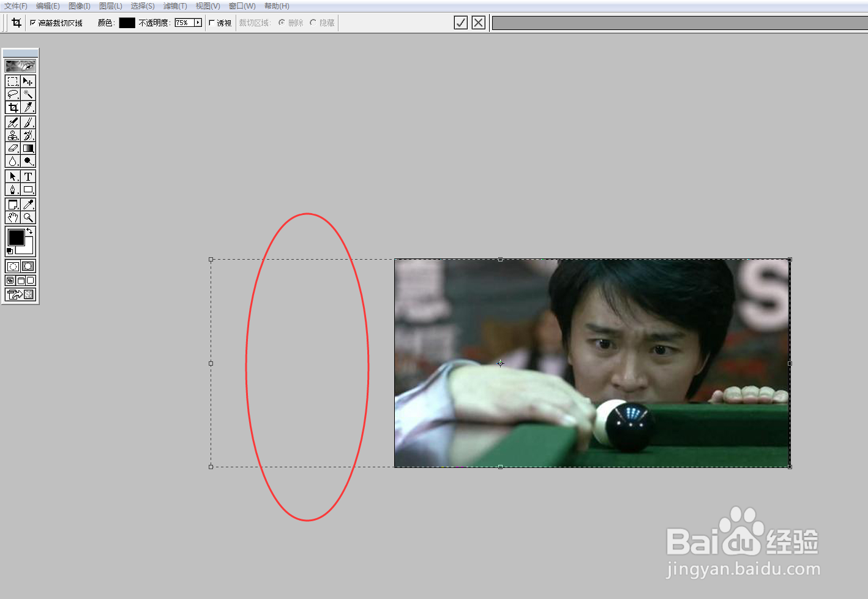Open the 视图(V) menu
Screen dimensions: 868x599
tap(208, 6)
